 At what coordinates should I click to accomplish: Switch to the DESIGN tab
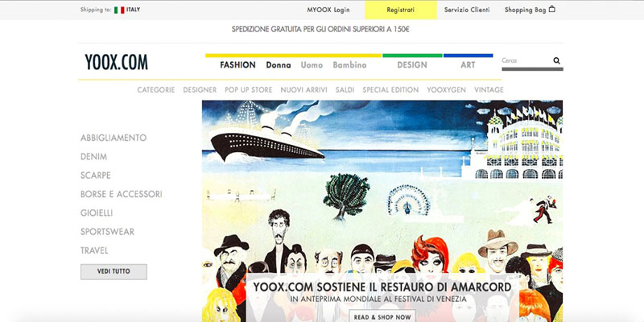pyautogui.click(x=412, y=65)
